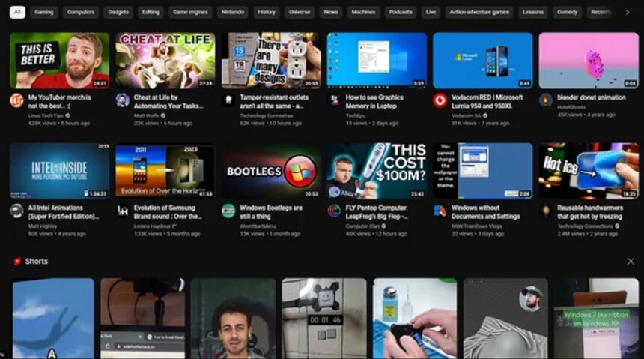Switch to the Editing chip
This screenshot has width=644, height=359.
tap(151, 12)
